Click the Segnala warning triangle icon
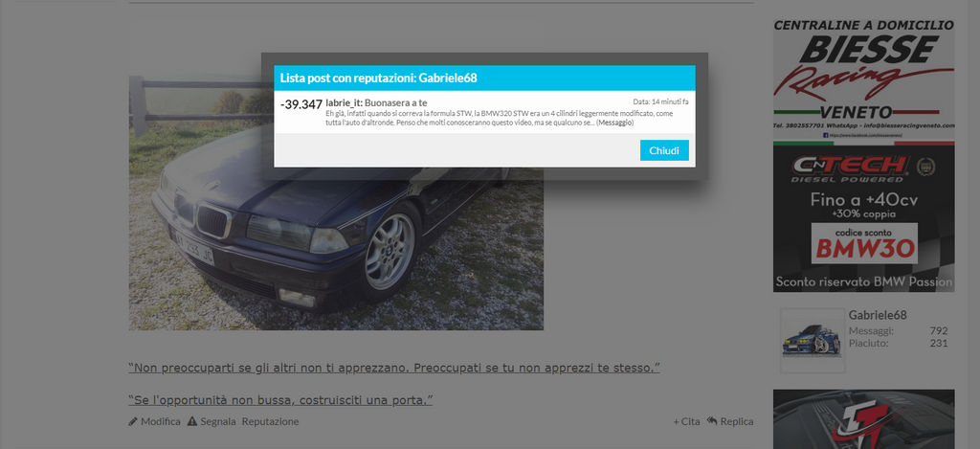The image size is (980, 449). click(192, 421)
